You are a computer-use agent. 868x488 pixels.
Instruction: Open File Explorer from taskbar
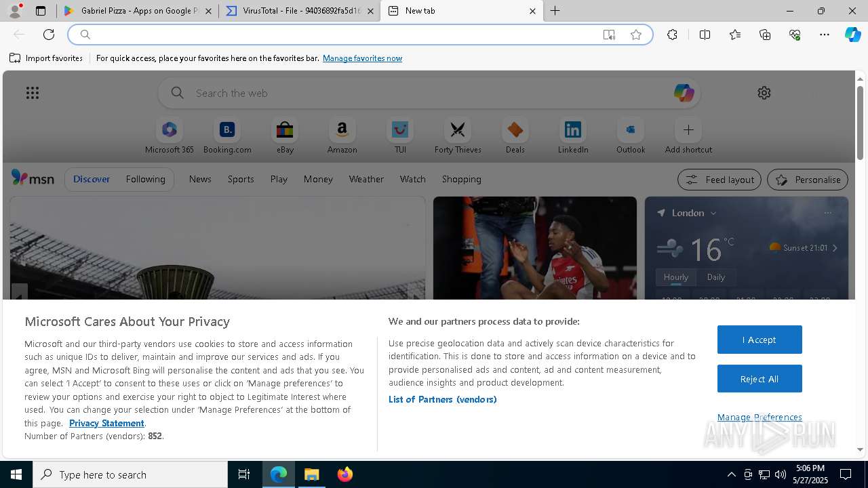point(312,474)
